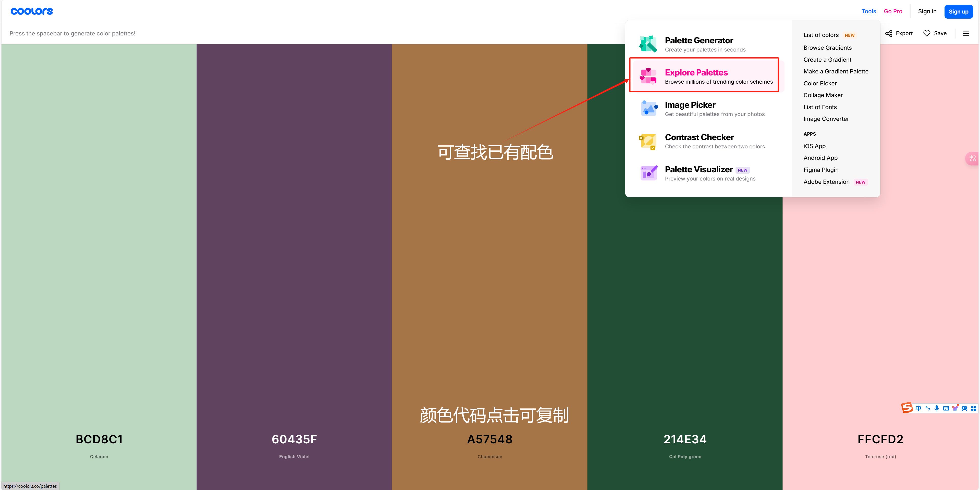Click the Export share icon
Viewport: 980px width, 490px height.
click(889, 33)
